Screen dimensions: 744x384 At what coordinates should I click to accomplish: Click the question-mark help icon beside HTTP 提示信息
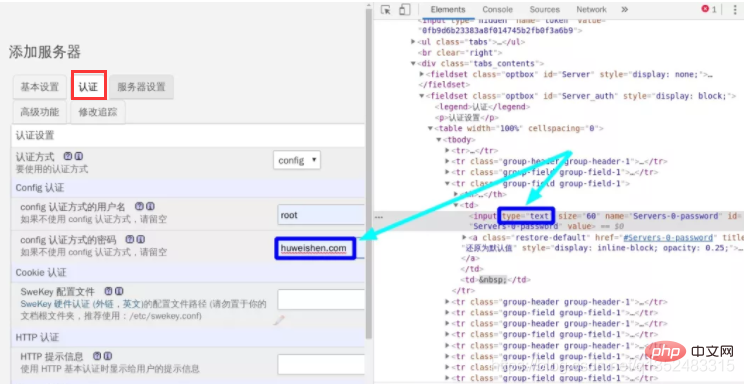[96, 356]
